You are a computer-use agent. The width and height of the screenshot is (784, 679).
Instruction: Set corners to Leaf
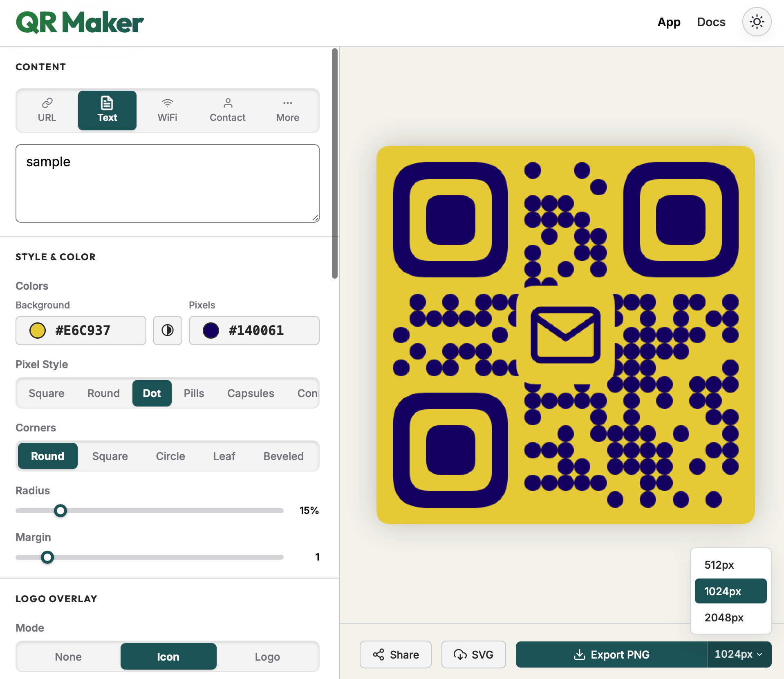pyautogui.click(x=224, y=456)
